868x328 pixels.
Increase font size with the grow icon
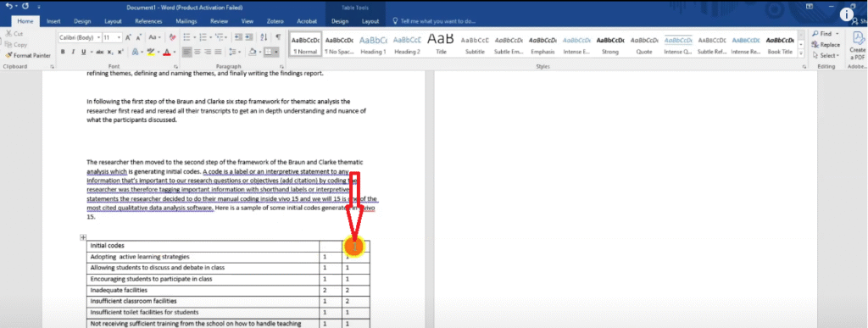pyautogui.click(x=128, y=37)
